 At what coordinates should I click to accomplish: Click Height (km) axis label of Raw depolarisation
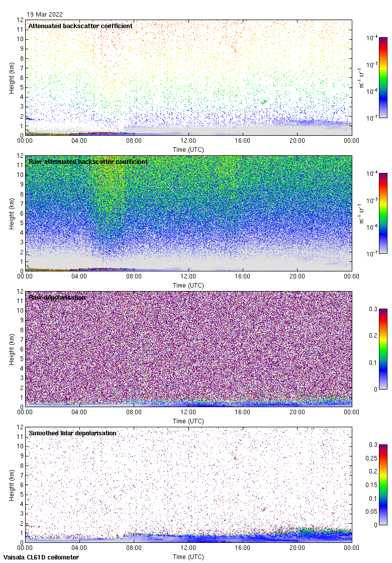point(12,349)
